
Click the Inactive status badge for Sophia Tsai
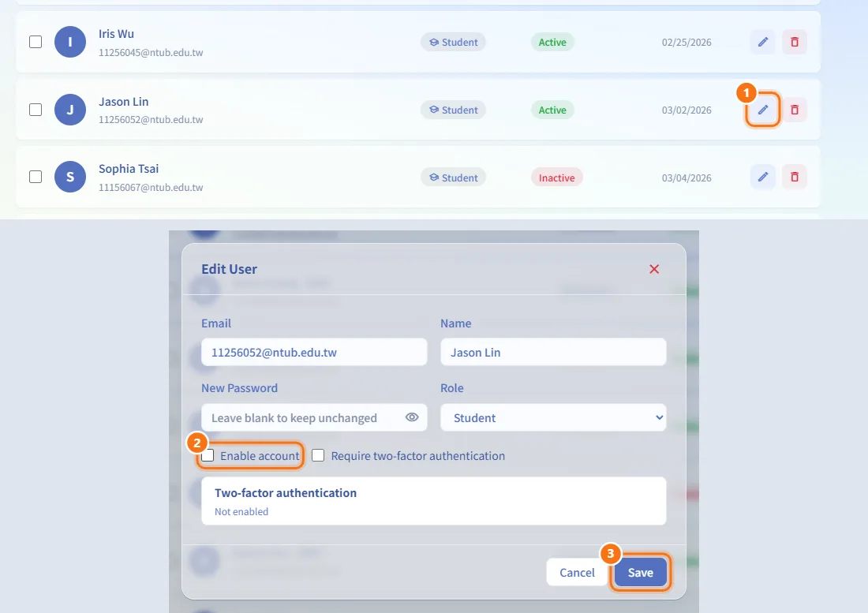557,178
